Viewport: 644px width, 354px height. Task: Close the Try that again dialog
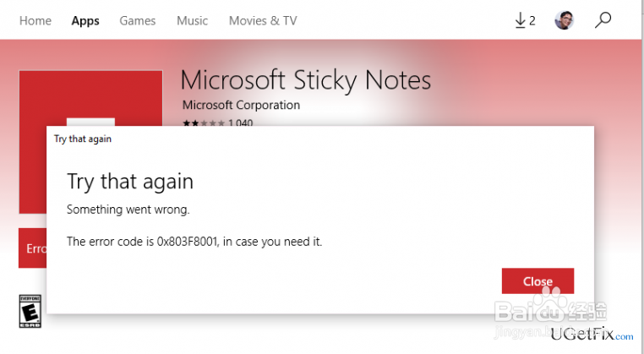pos(538,280)
